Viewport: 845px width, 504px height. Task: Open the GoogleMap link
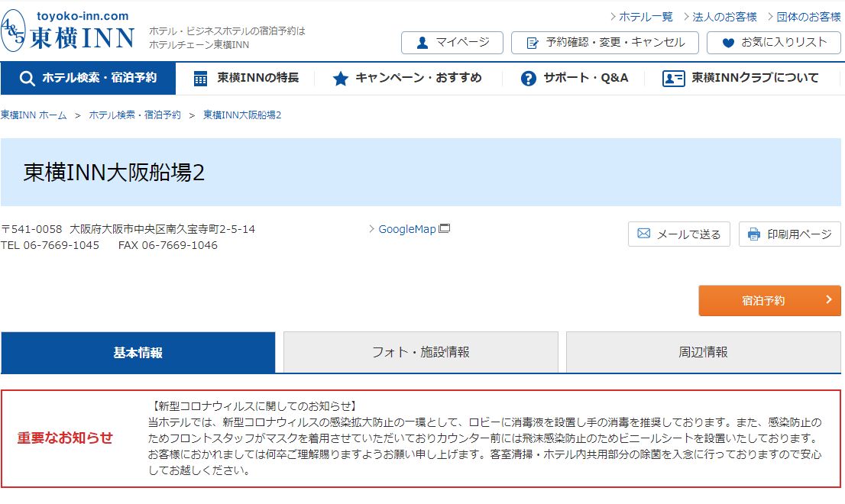point(407,229)
